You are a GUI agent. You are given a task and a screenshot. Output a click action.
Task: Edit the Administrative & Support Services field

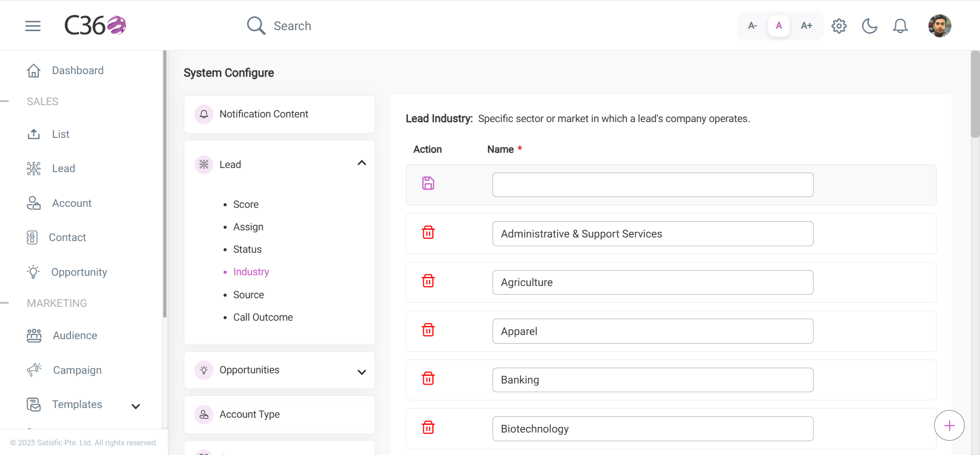coord(653,233)
